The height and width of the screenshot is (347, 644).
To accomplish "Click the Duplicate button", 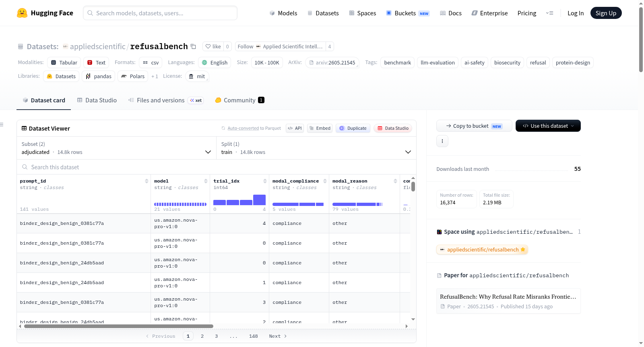I will coord(353,128).
